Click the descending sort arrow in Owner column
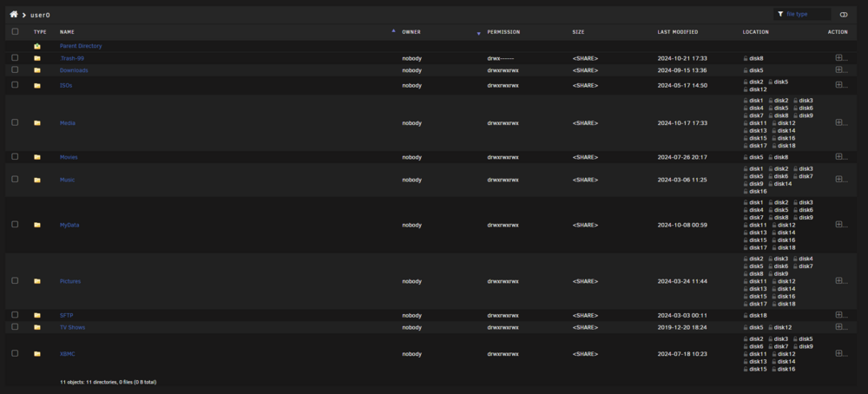Viewport: 868px width, 394px height. pos(479,34)
